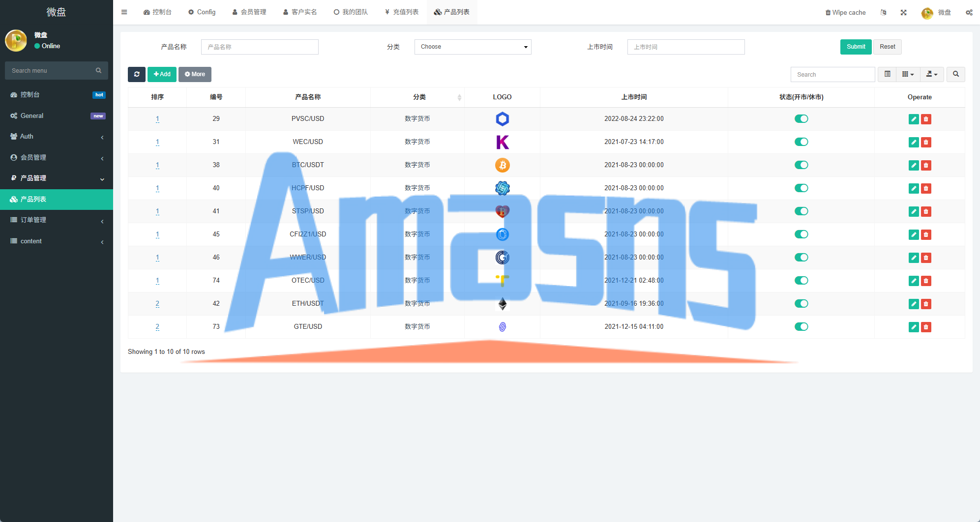Focus the 上市时间 date input field
This screenshot has height=522, width=980.
(x=686, y=47)
